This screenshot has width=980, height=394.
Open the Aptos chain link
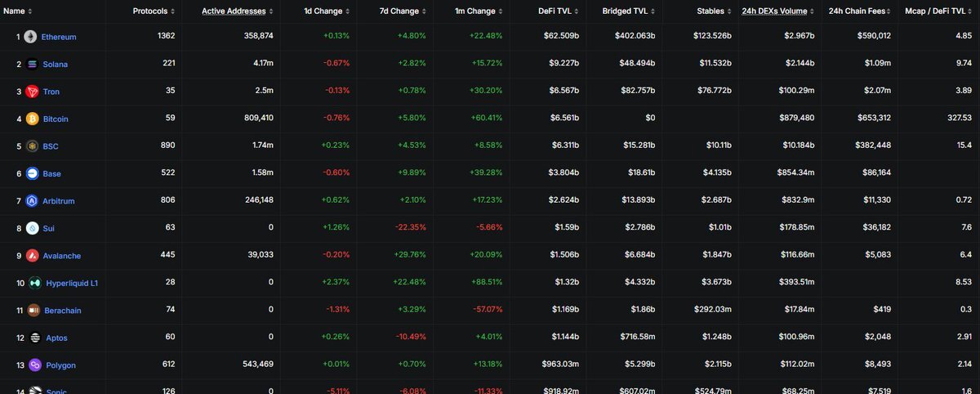(x=53, y=338)
